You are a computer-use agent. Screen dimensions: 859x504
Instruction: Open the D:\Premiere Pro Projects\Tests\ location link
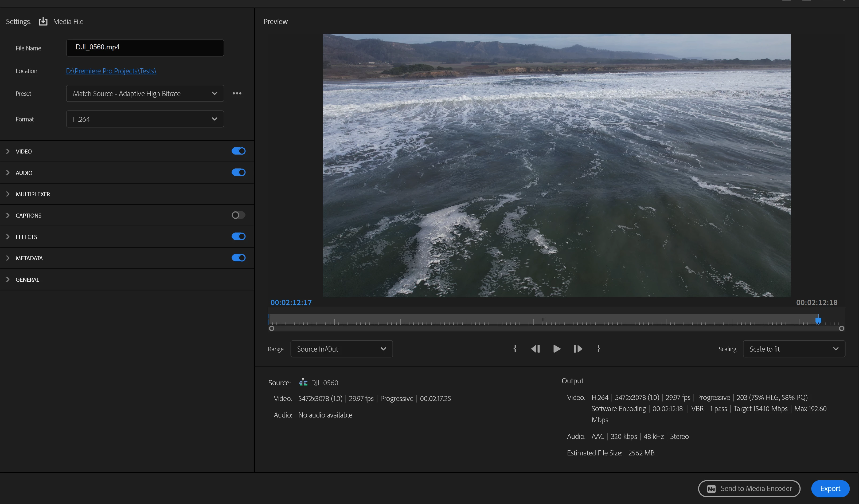[x=111, y=71]
